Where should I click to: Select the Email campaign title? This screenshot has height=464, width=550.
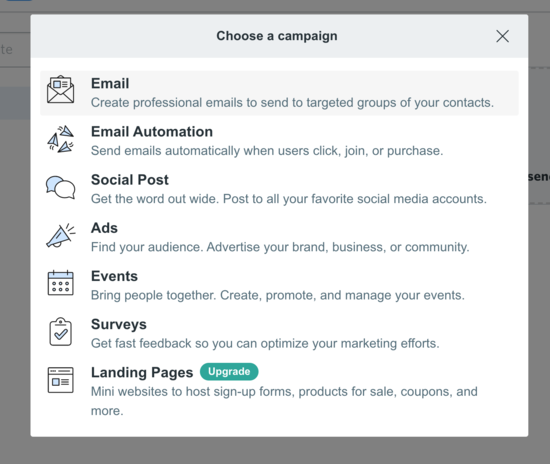coord(110,83)
